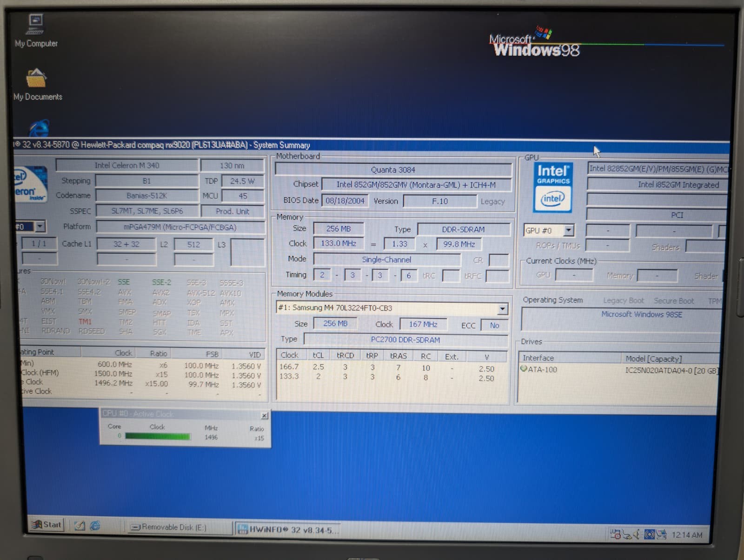The image size is (744, 560).
Task: Click the BIOS date 08/18/2004
Action: click(345, 201)
